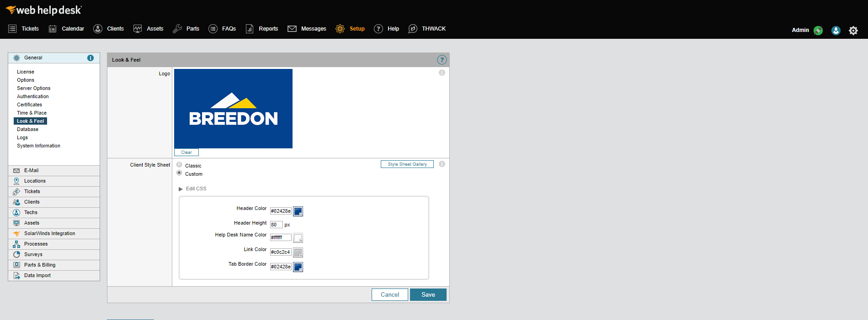Screen dimensions: 868x320
Task: Open Server Options in General menu
Action: [34, 88]
